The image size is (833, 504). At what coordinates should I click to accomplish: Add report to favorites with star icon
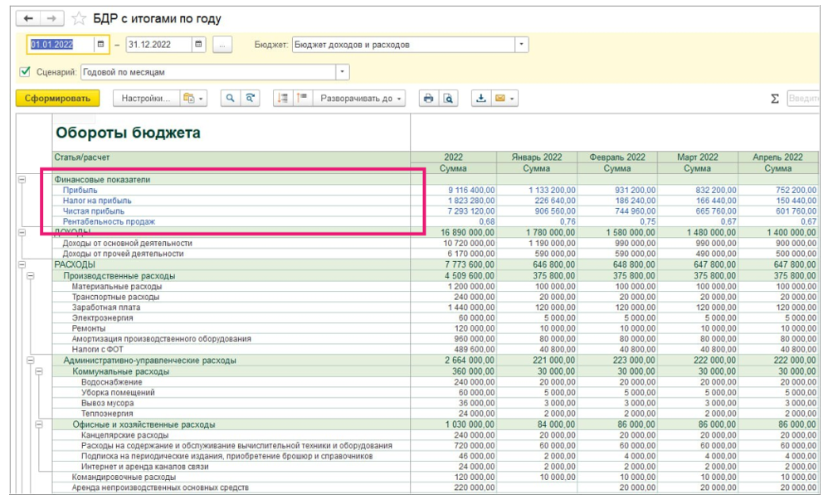coord(79,18)
